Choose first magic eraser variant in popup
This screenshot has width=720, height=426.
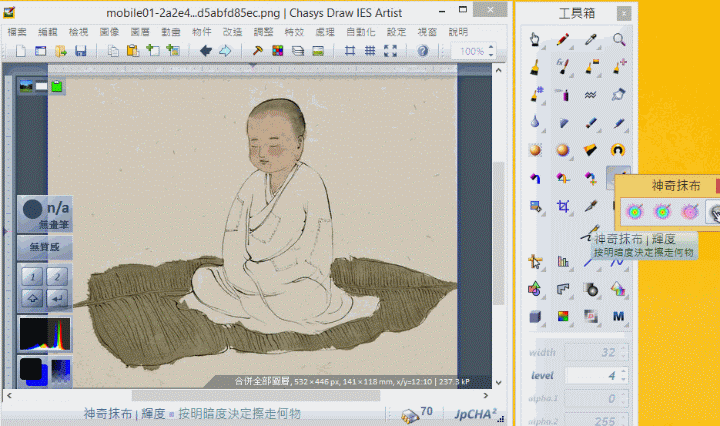(635, 212)
